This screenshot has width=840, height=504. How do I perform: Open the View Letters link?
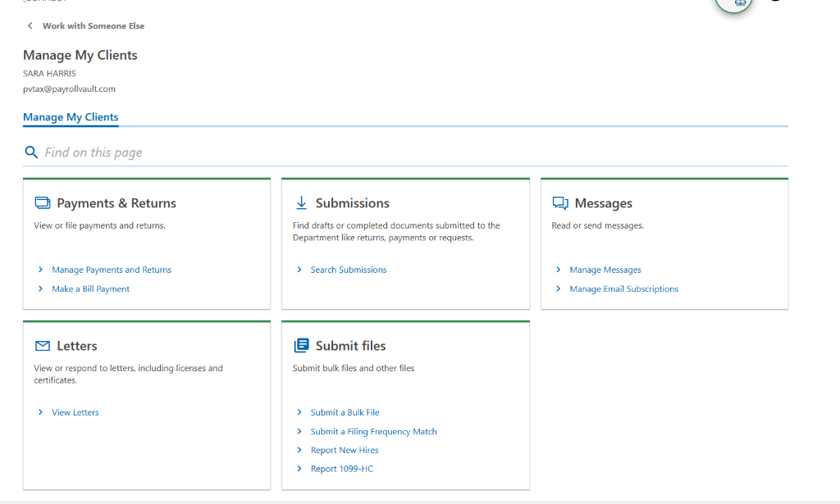[75, 412]
